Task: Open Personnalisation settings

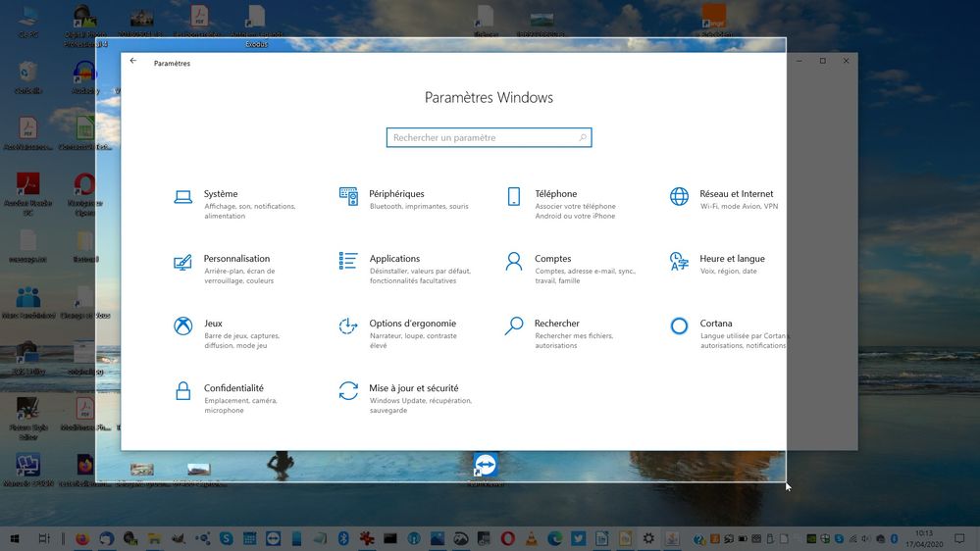Action: (x=236, y=259)
